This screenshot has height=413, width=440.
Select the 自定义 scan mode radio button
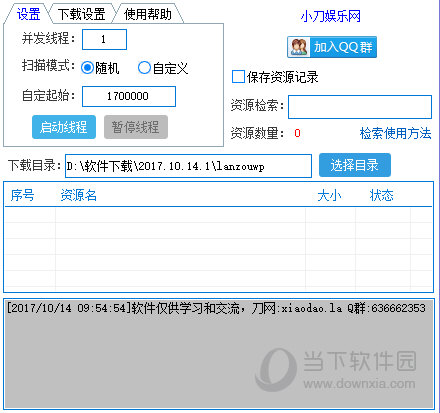[144, 68]
